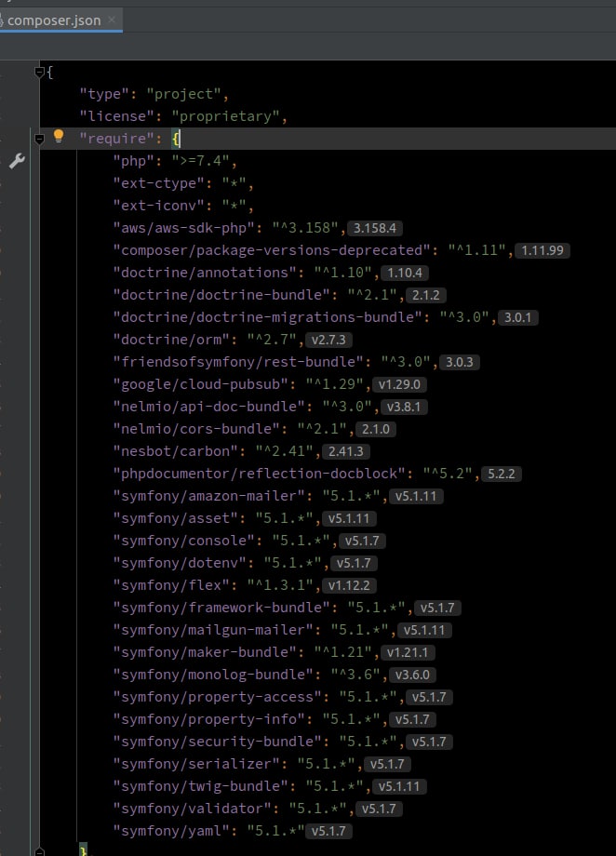The height and width of the screenshot is (856, 616).
Task: Click the v3.6.0 monolog-bundle version badge
Action: pyautogui.click(x=412, y=675)
